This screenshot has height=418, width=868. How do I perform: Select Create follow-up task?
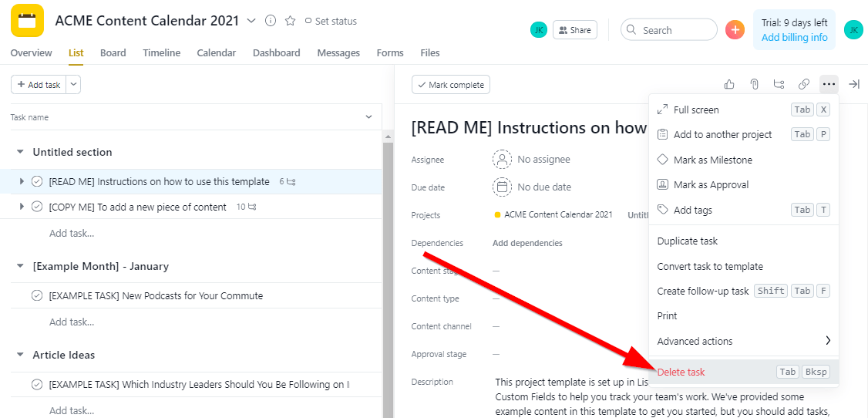coord(744,292)
